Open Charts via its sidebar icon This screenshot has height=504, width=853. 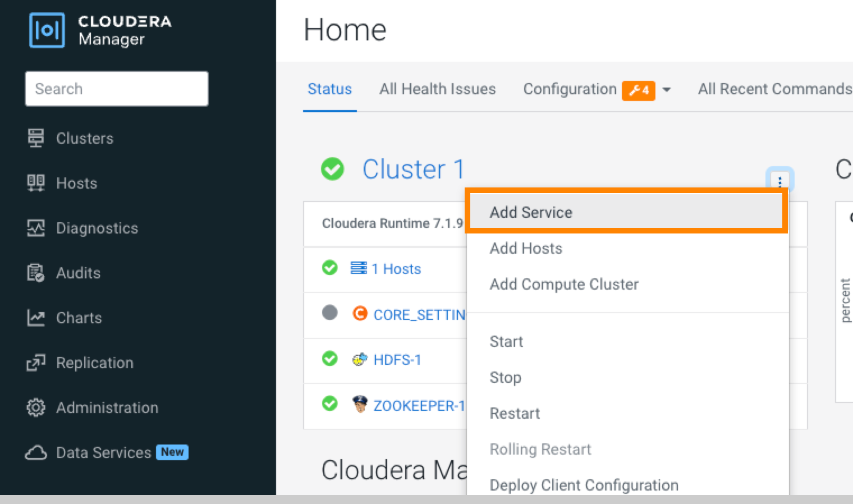[36, 318]
